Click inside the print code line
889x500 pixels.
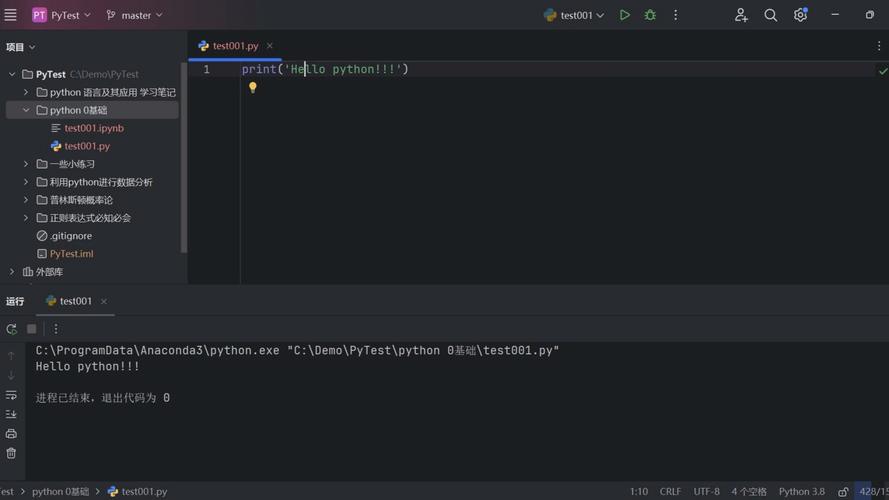pos(325,69)
